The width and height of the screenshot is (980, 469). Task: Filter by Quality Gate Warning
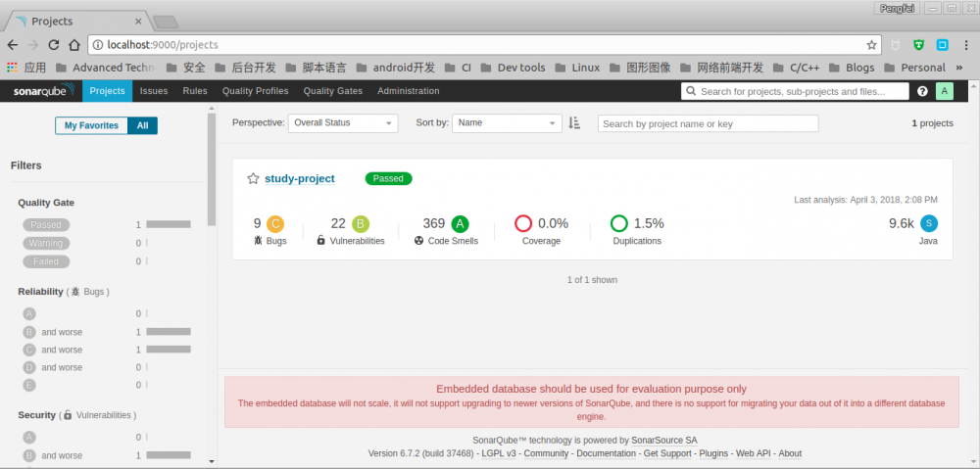click(x=46, y=243)
